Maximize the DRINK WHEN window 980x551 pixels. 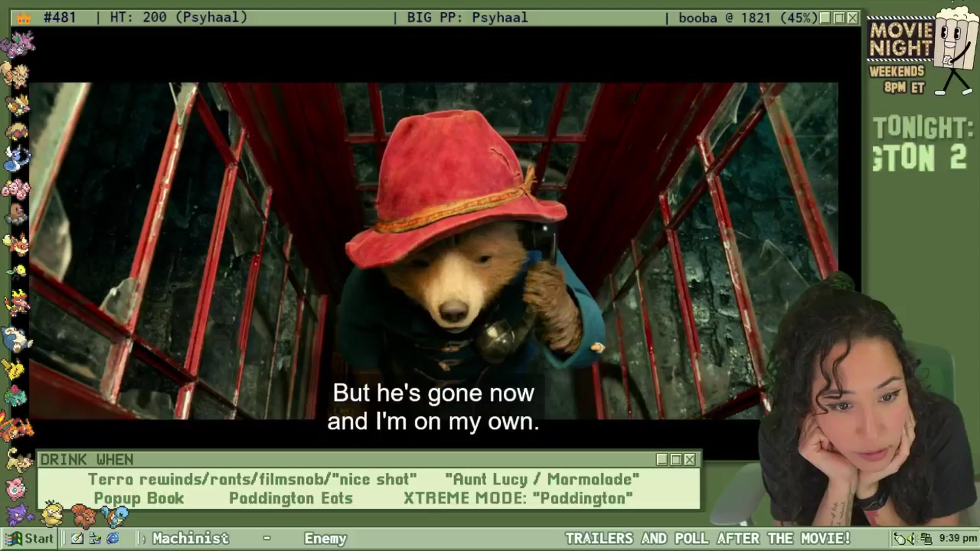[676, 460]
